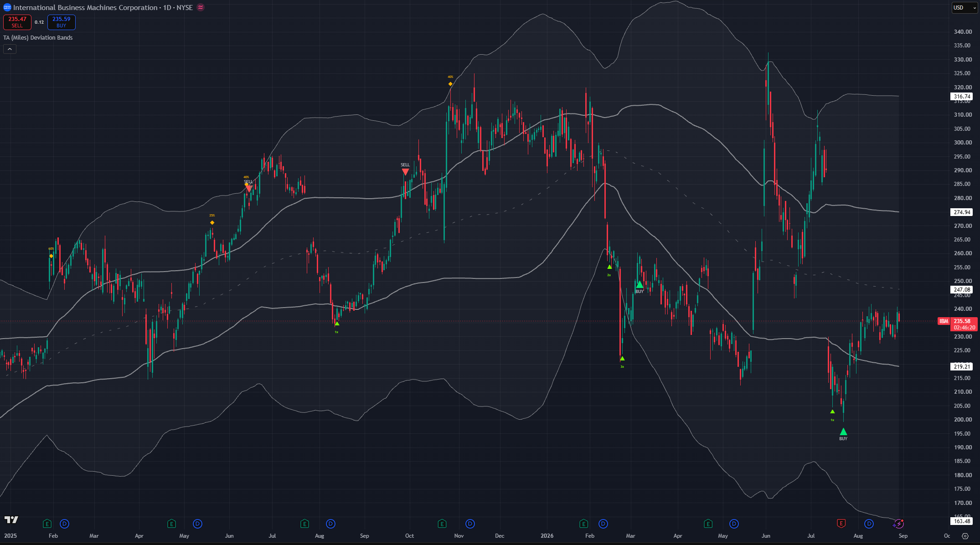
Task: Click the TradingView logo
Action: [x=11, y=519]
